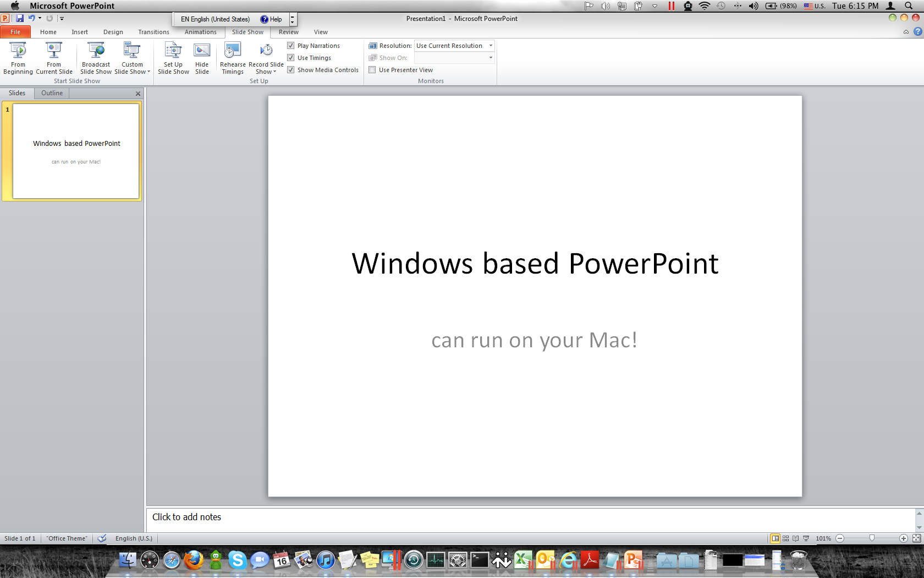The width and height of the screenshot is (924, 578).
Task: Click the zoom in plus button
Action: coord(903,538)
